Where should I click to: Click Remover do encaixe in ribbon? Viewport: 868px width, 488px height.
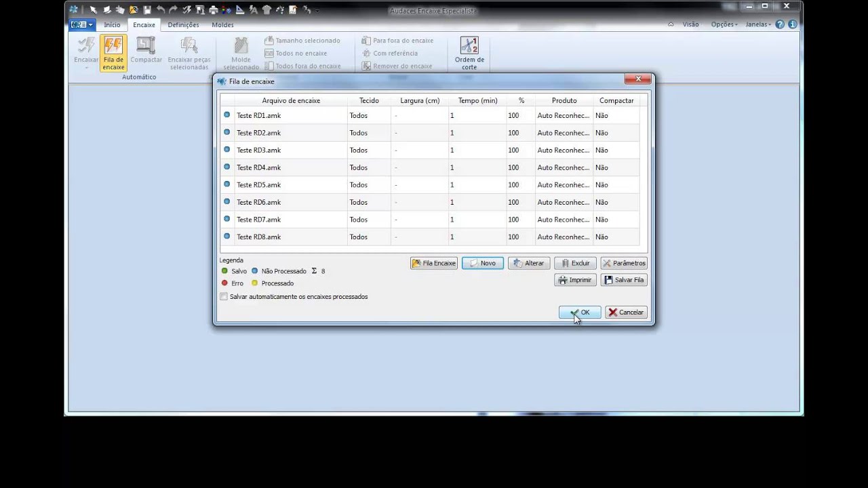[x=397, y=66]
